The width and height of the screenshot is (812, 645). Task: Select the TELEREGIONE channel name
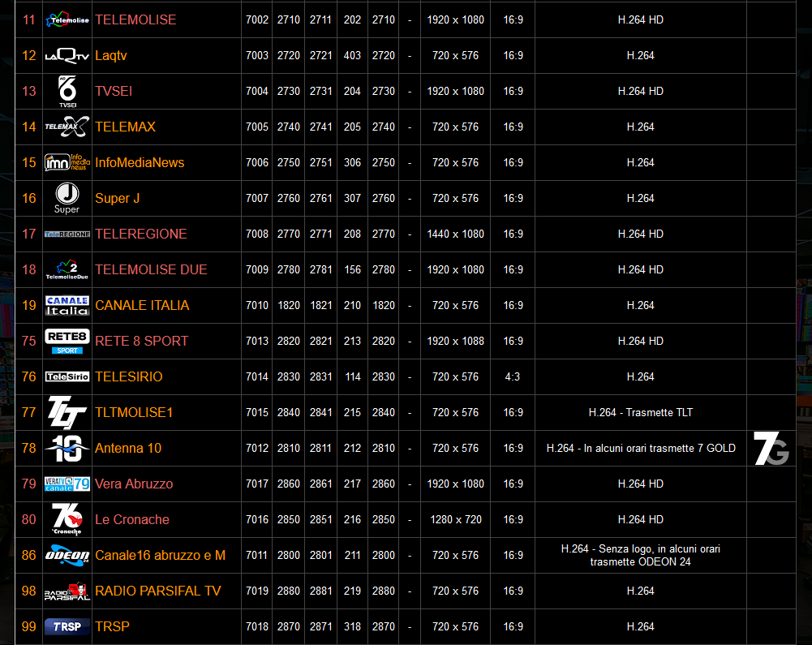pyautogui.click(x=141, y=234)
